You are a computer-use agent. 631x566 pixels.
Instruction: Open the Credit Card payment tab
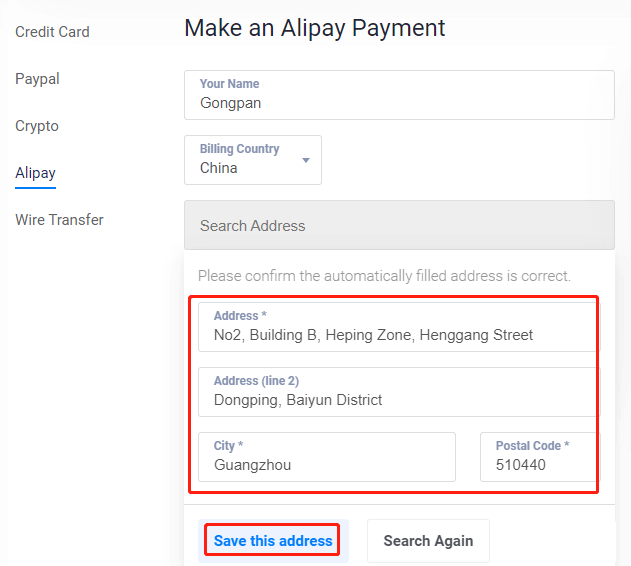click(52, 32)
